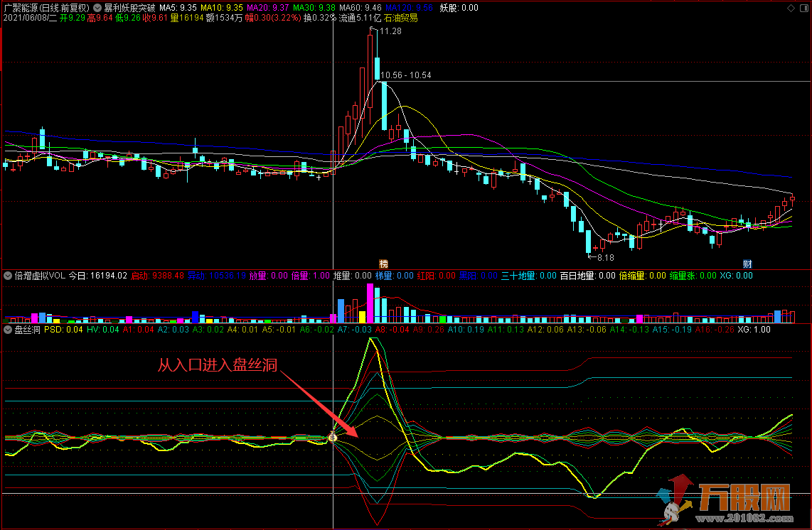Click the peak price label 11.28

click(390, 31)
